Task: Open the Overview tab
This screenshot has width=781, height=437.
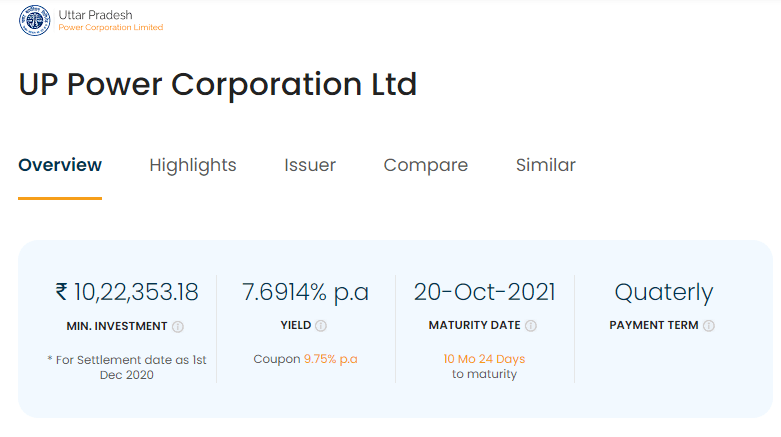Action: point(60,165)
